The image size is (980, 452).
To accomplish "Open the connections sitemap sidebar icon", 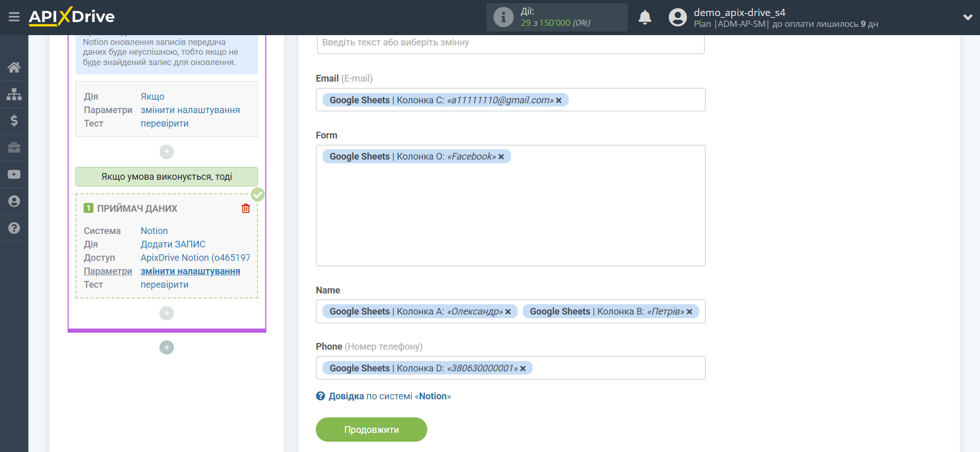I will [14, 94].
